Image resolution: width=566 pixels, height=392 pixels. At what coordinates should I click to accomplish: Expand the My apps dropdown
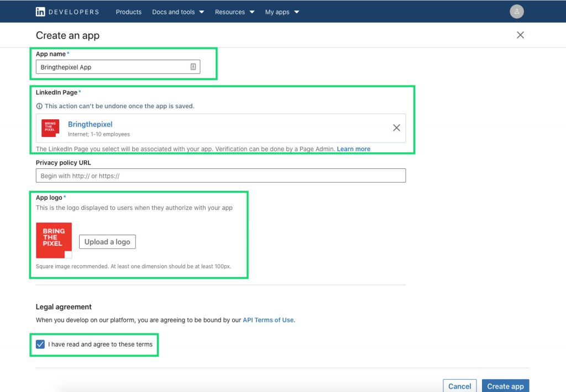[282, 12]
